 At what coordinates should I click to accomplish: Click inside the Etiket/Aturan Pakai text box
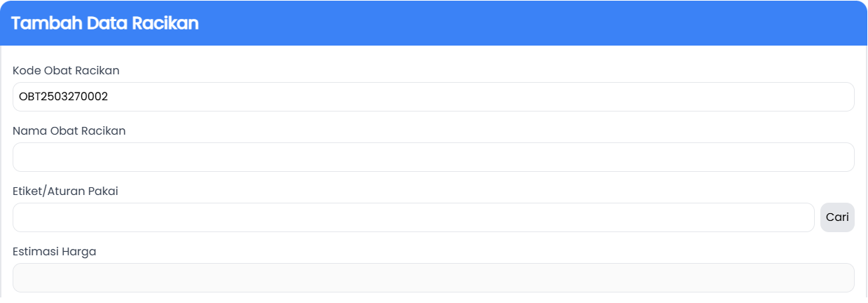(413, 217)
